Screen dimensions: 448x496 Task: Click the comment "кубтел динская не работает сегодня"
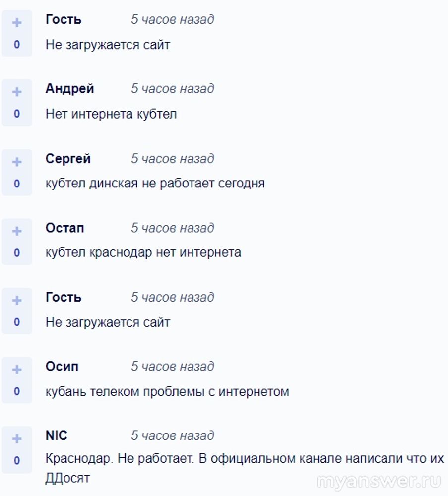(155, 184)
